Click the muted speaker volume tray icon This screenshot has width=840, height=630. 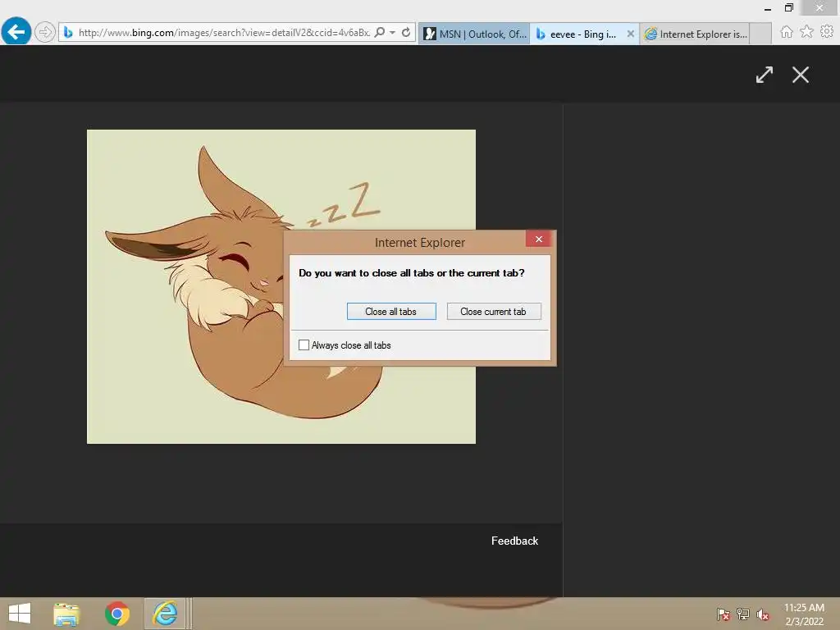click(x=763, y=614)
